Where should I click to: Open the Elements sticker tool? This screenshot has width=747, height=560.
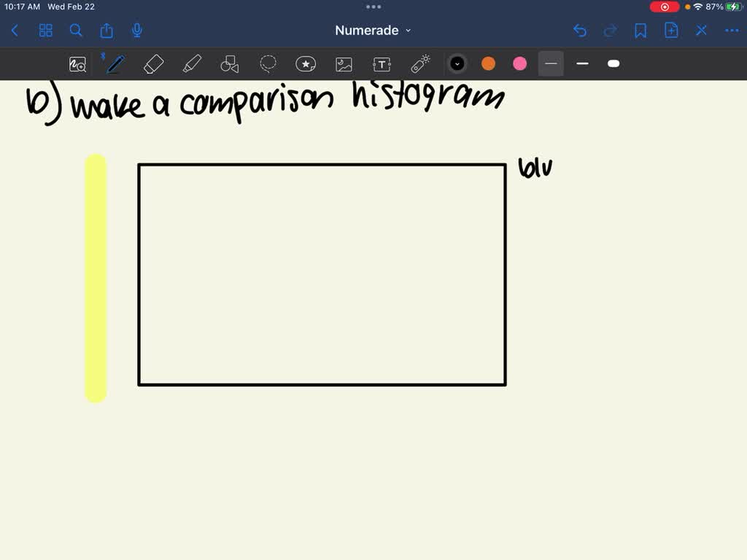[306, 64]
